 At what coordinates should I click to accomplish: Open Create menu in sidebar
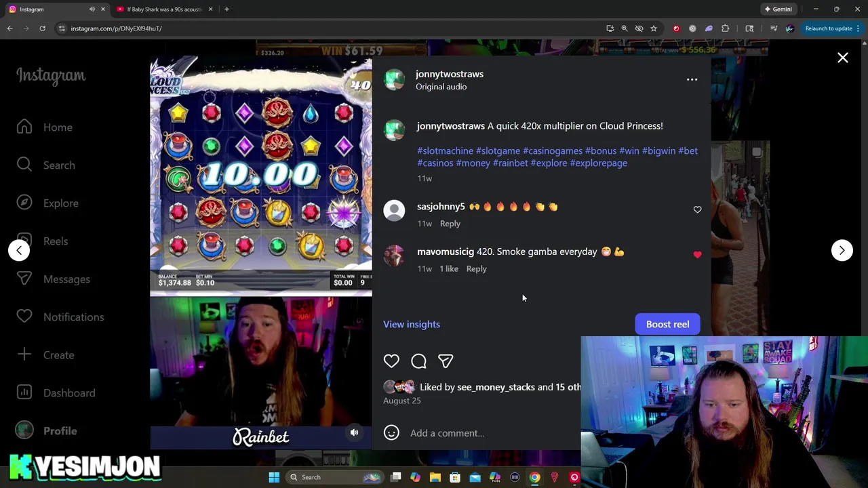45,355
